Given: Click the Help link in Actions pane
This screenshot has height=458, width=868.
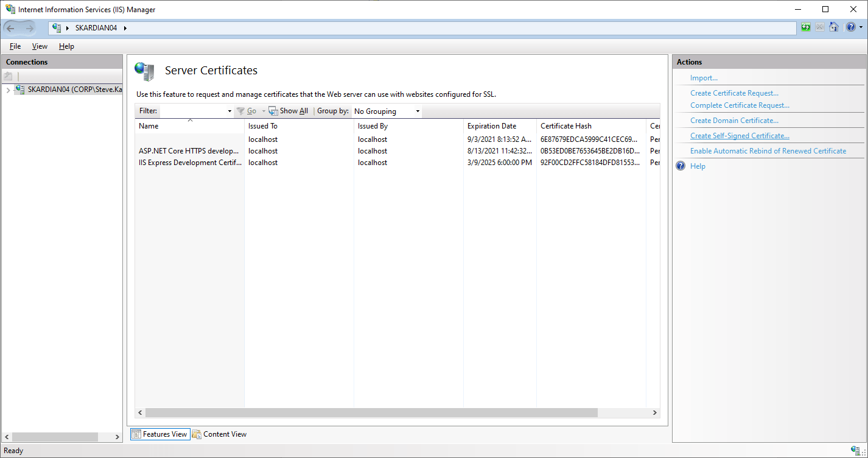Looking at the screenshot, I should tap(698, 166).
